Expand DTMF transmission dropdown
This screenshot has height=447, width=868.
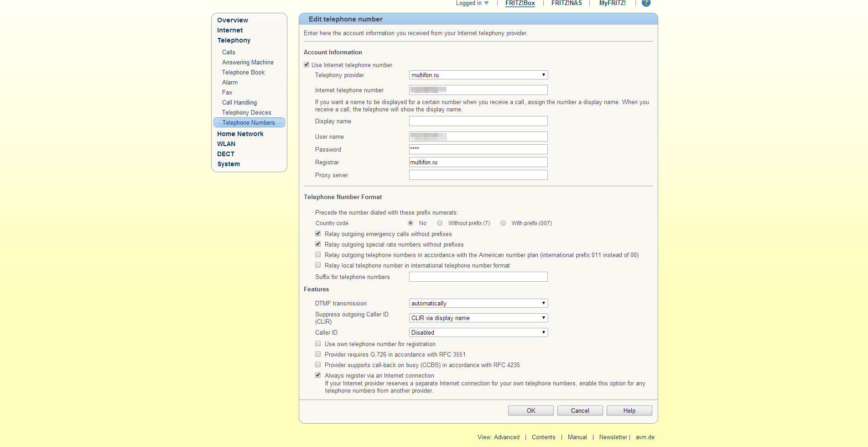[x=478, y=303]
